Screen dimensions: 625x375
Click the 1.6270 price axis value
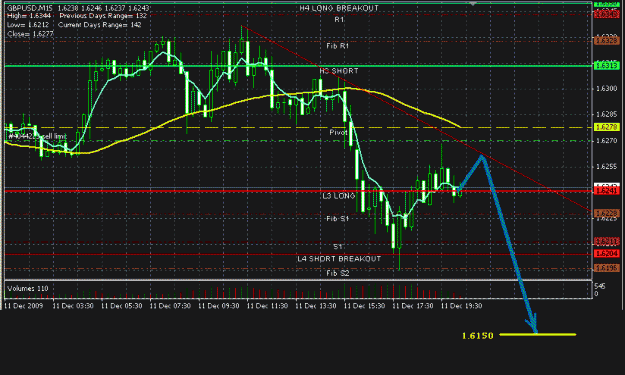coord(607,141)
